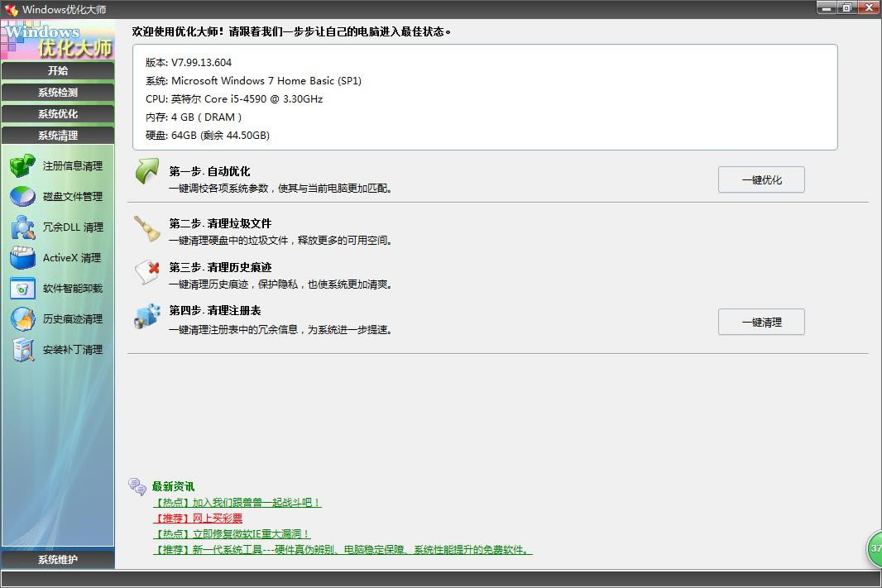Open the 注册信息清理 registry cleanup icon

click(x=22, y=166)
